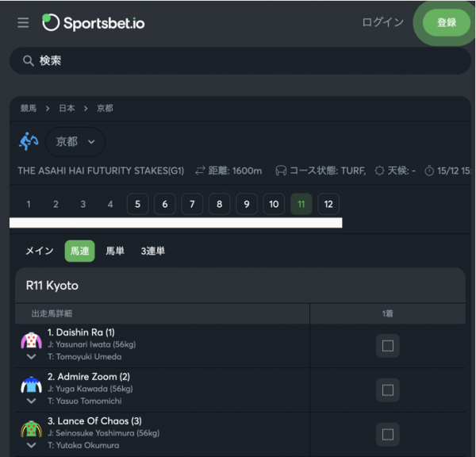The image size is (476, 457).
Task: Click into the 検索 search field
Action: coord(240,61)
